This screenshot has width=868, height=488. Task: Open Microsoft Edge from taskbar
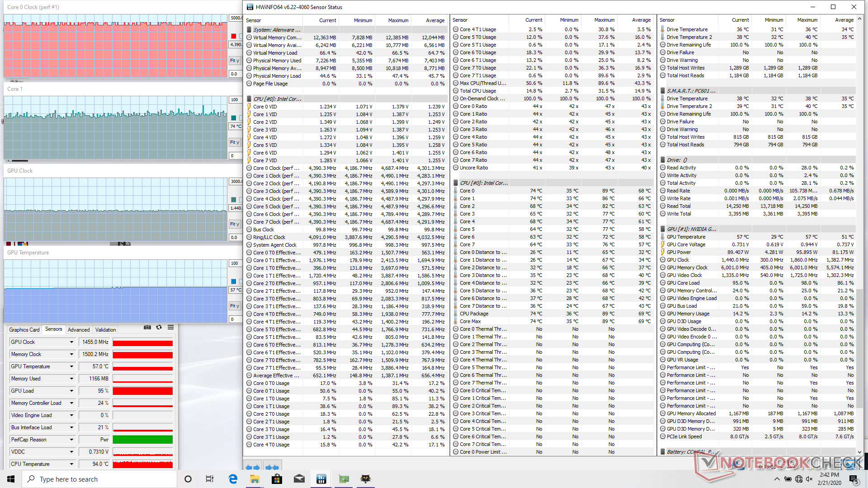pyautogui.click(x=233, y=479)
